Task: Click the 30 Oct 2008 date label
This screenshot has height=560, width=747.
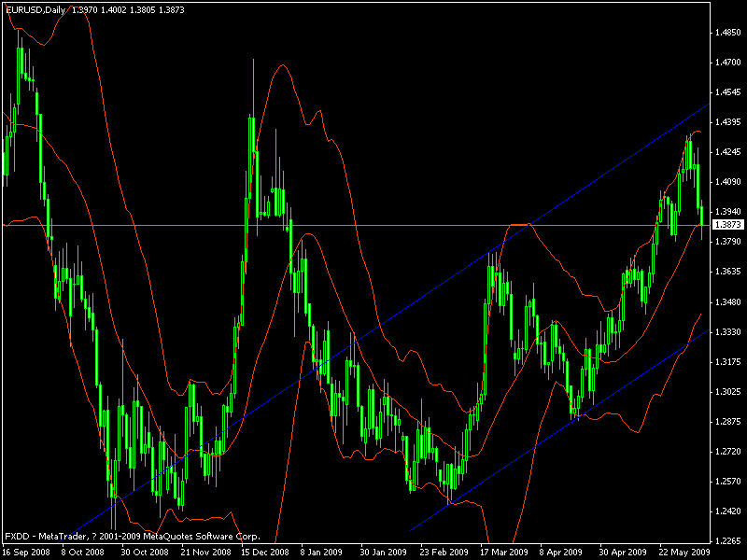Action: (145, 553)
